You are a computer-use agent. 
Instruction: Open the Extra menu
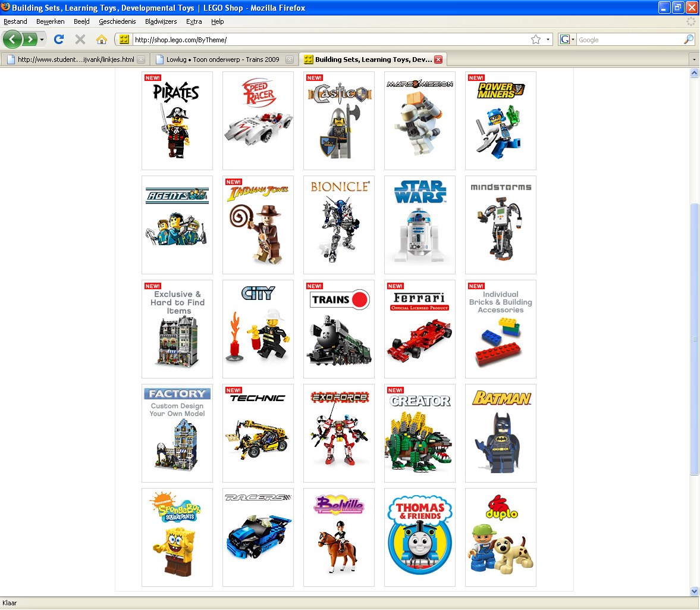coord(194,21)
